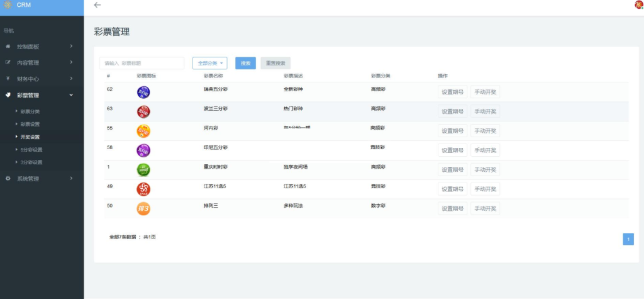The image size is (644, 299).
Task: Go to 彩票设置 in the sidebar
Action: pyautogui.click(x=30, y=124)
